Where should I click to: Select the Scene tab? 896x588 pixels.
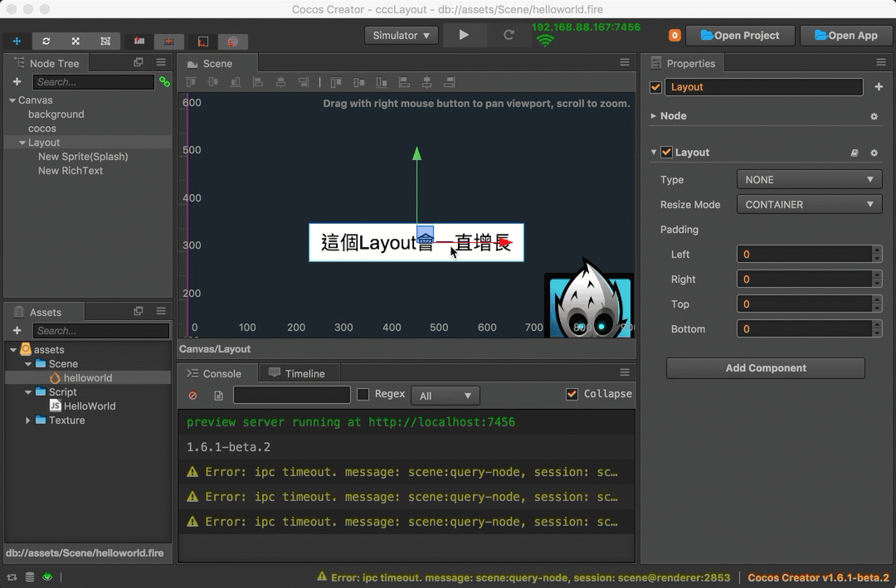(217, 63)
